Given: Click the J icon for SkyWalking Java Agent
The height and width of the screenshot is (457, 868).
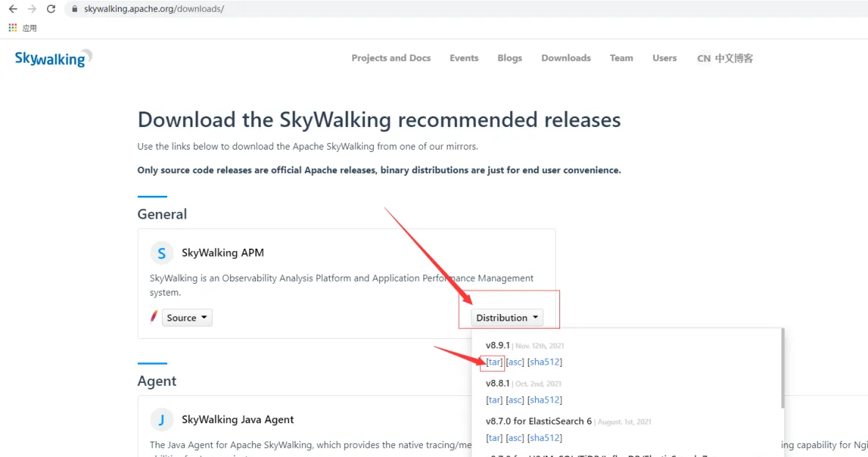Looking at the screenshot, I should point(161,420).
